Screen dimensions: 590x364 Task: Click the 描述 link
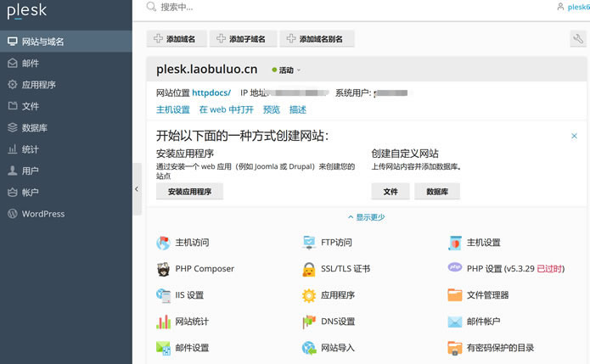(298, 109)
